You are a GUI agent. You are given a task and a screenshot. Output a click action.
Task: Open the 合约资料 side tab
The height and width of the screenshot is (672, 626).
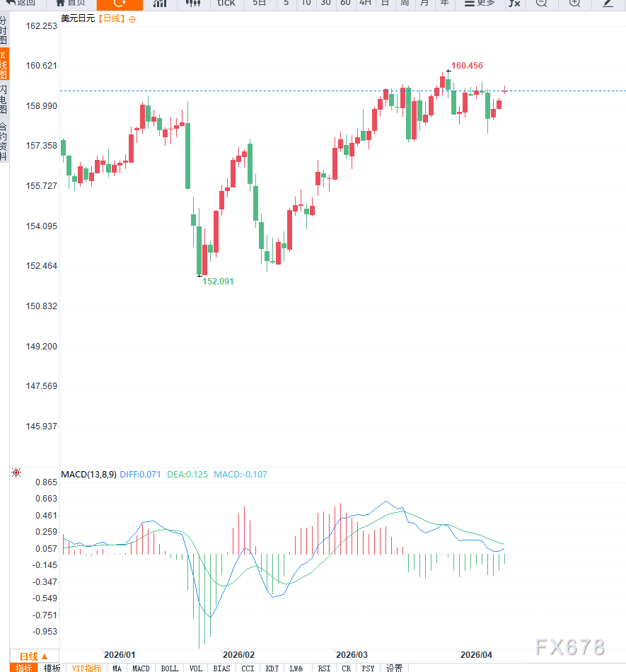point(4,141)
